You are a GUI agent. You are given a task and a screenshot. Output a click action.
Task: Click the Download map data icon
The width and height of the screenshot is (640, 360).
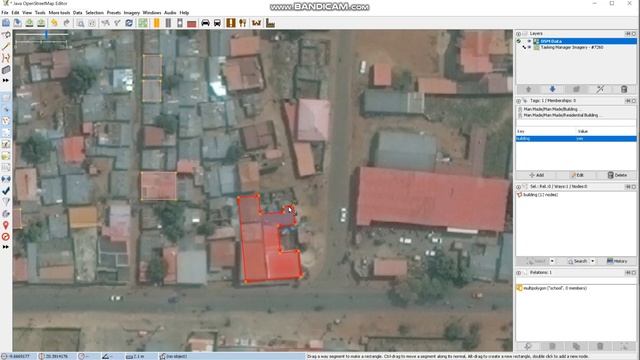coord(29,23)
